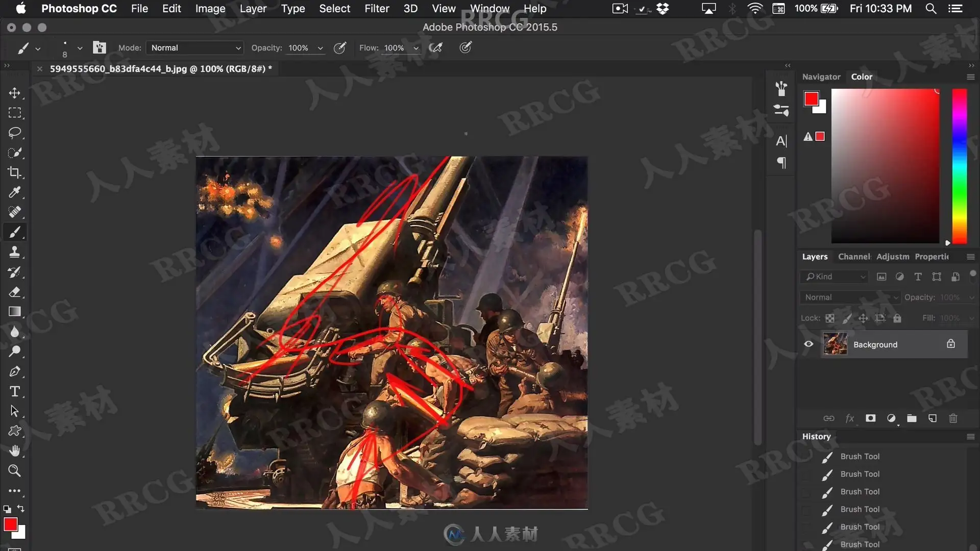The height and width of the screenshot is (551, 980).
Task: Open the Brush Preset picker arrow
Action: tap(80, 48)
